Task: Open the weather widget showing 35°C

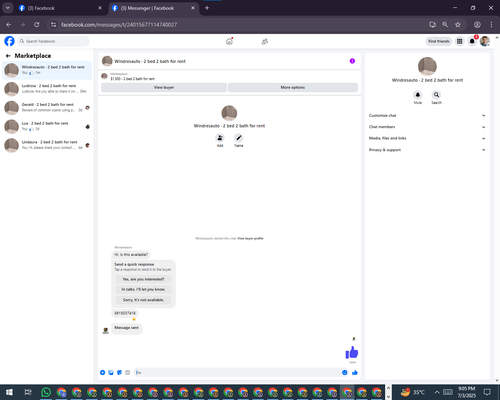Action: 413,392
